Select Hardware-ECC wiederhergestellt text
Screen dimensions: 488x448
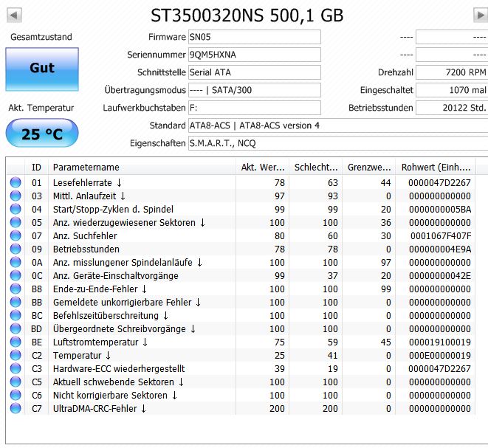[119, 369]
